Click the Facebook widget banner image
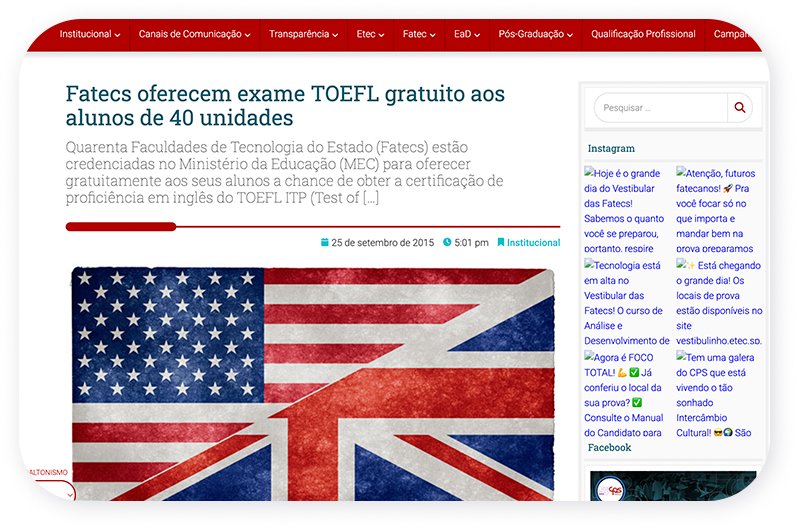Screen dimensions: 797x528 pyautogui.click(x=673, y=486)
